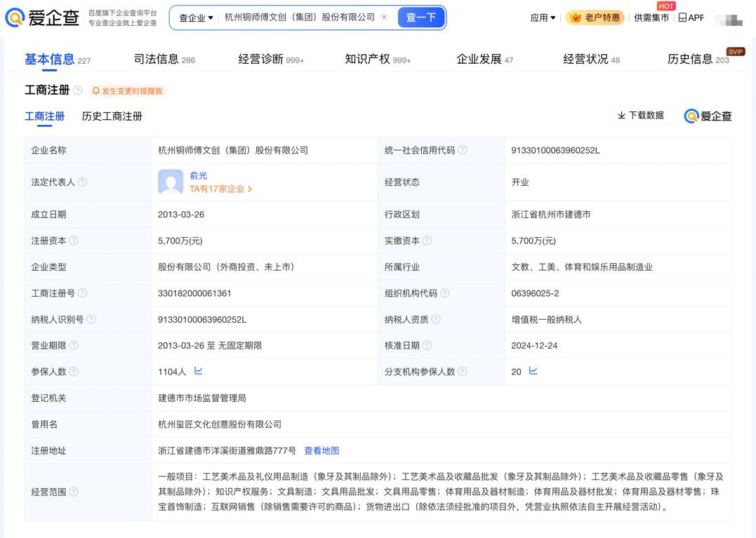Enable 发生变更时提醒我 change alert
Image resolution: width=756 pixels, height=538 pixels.
point(128,91)
